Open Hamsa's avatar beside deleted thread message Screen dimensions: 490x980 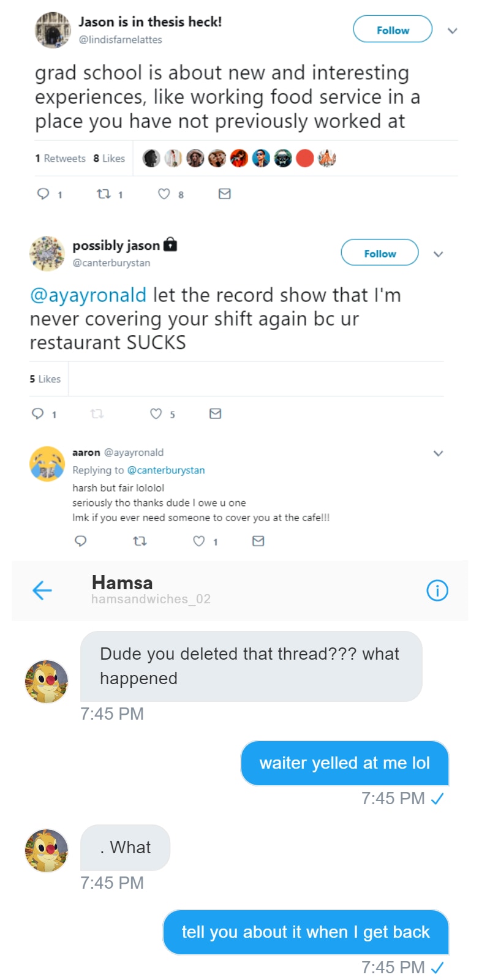click(x=47, y=681)
